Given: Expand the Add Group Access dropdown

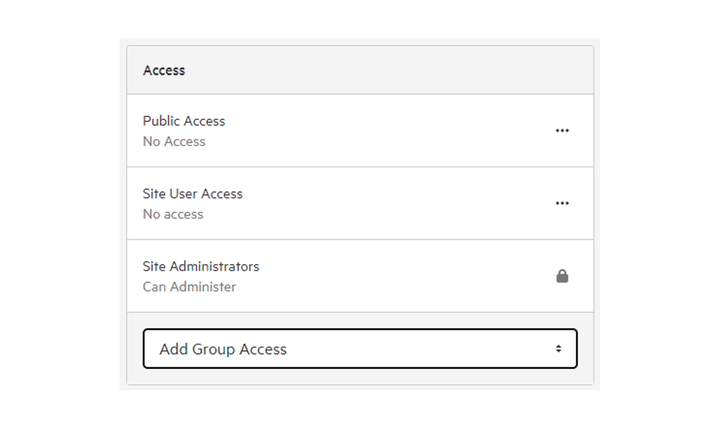Looking at the screenshot, I should point(360,349).
